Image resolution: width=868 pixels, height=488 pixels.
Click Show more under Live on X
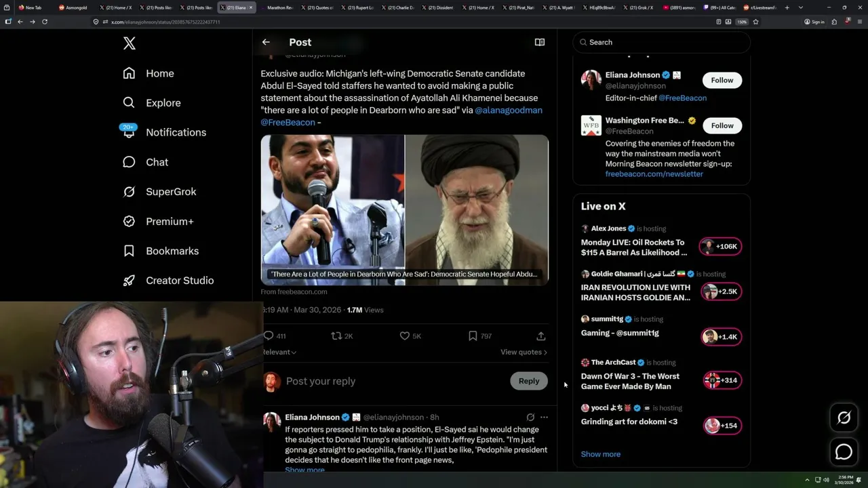[x=601, y=454]
